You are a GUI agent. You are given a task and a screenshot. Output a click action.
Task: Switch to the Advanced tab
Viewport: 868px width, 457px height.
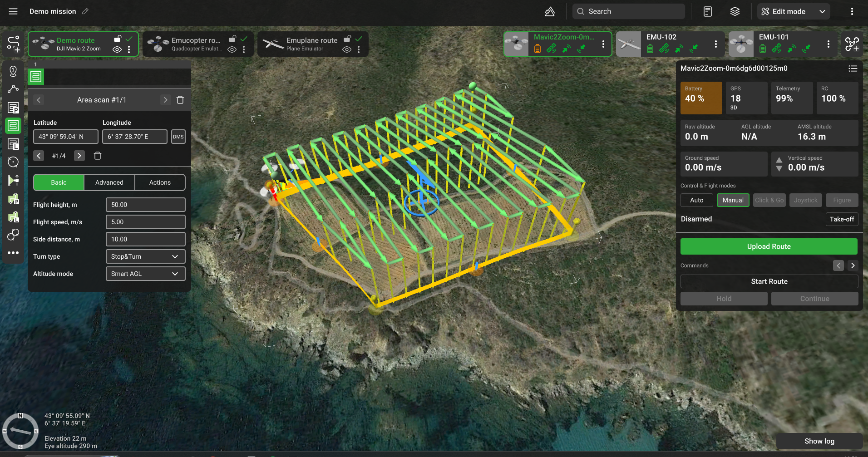click(109, 182)
